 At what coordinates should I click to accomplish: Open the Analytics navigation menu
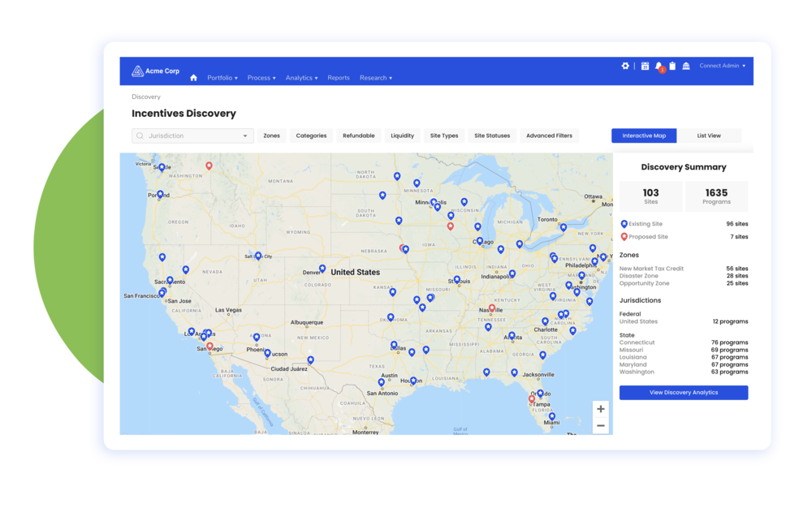[x=300, y=78]
